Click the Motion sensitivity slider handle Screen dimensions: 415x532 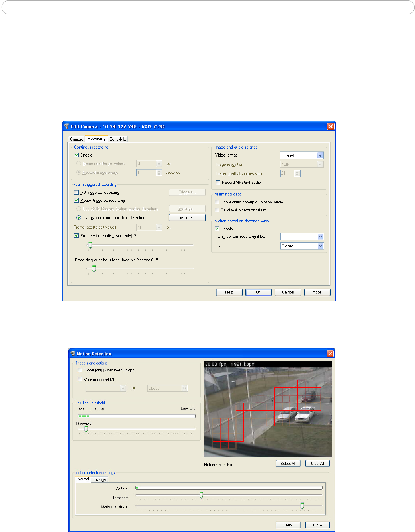click(302, 506)
